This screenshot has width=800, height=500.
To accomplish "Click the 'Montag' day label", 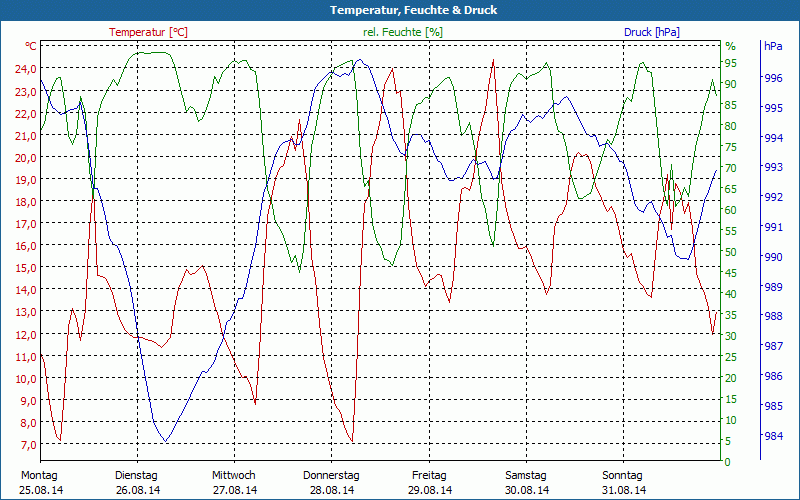I will 39,476.
